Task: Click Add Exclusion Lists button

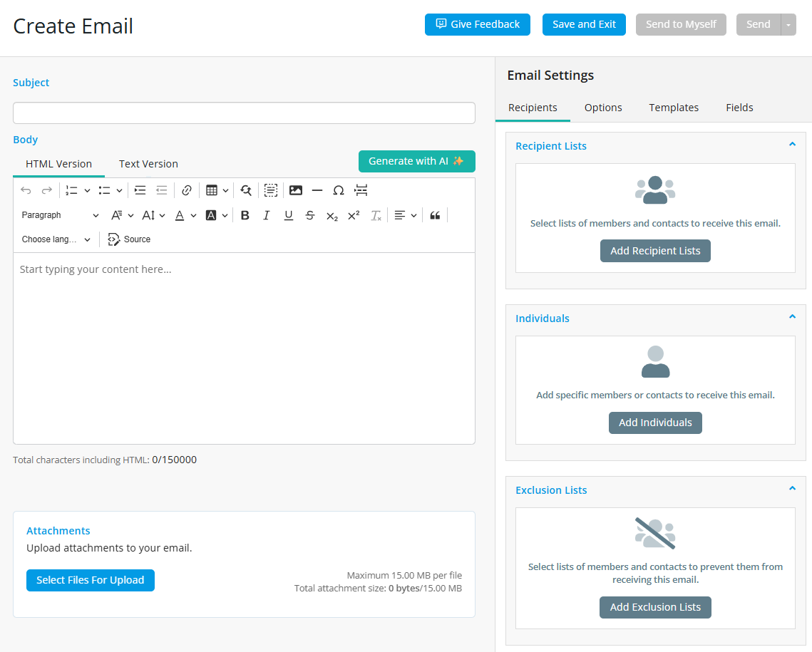Action: [655, 608]
